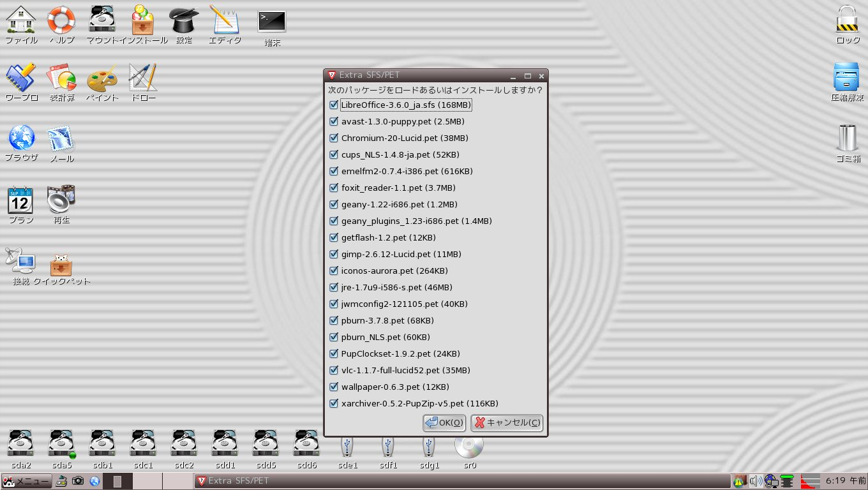
Task: Deselect cups_NLS-1.4.8-ja.pet
Action: pyautogui.click(x=334, y=154)
